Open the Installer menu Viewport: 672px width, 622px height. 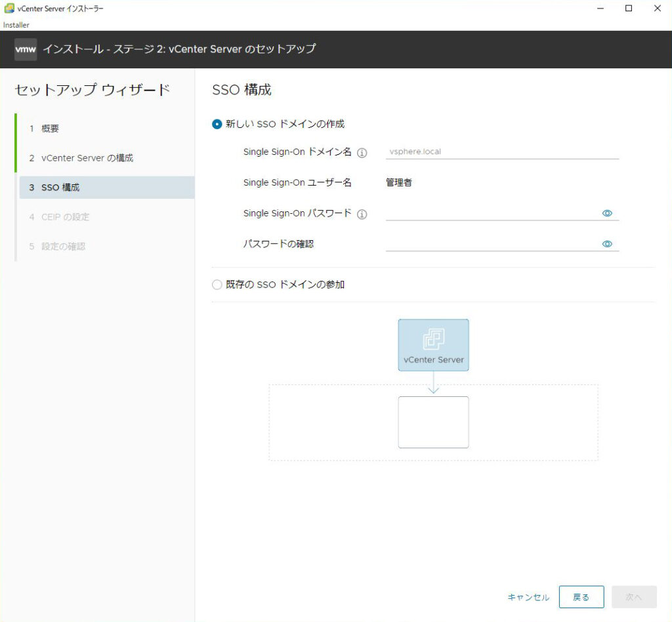pyautogui.click(x=16, y=25)
